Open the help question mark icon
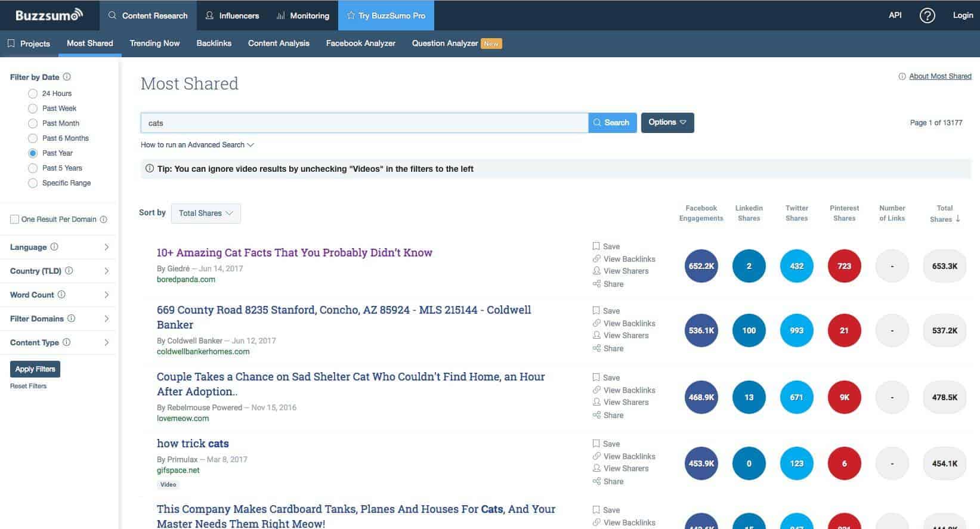Screen dimensions: 980x529 (927, 16)
